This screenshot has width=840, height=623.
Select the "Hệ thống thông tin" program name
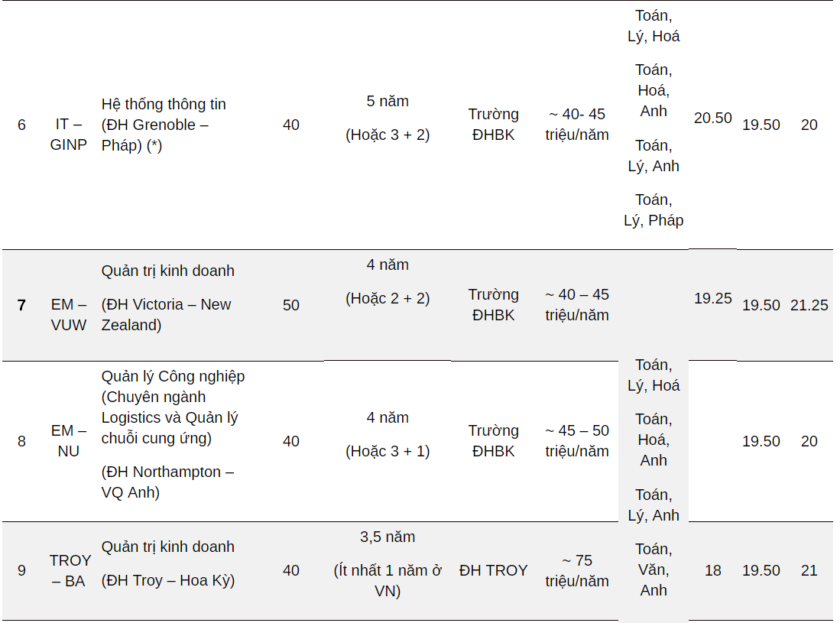pos(164,104)
